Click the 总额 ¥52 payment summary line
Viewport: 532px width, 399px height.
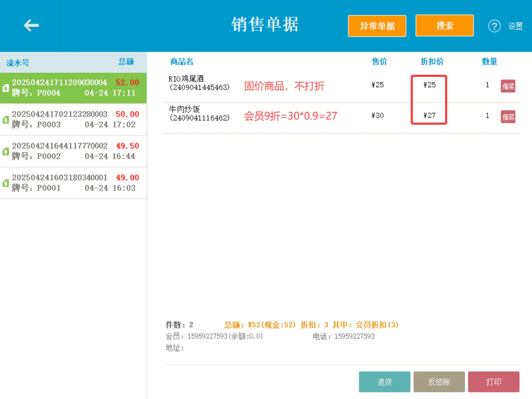tap(311, 325)
